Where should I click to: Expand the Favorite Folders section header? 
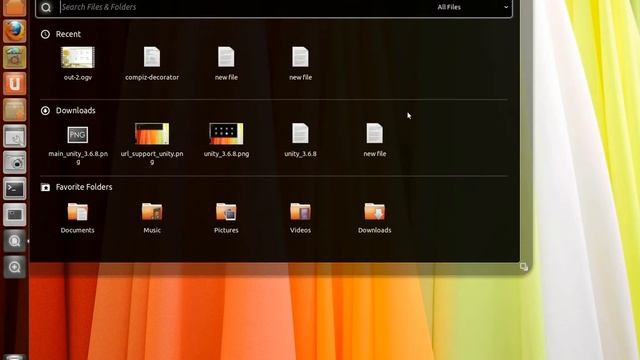tap(76, 187)
